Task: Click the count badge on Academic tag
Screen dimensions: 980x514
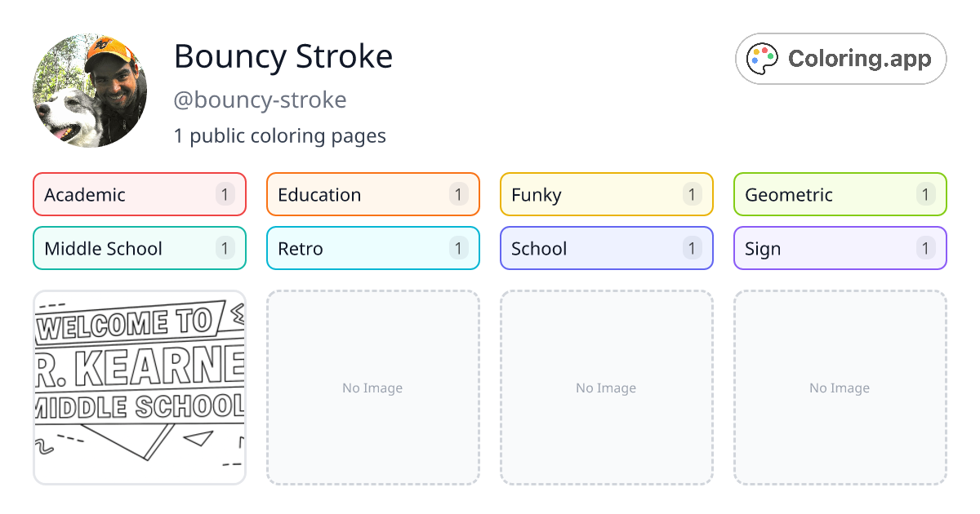Action: click(225, 194)
